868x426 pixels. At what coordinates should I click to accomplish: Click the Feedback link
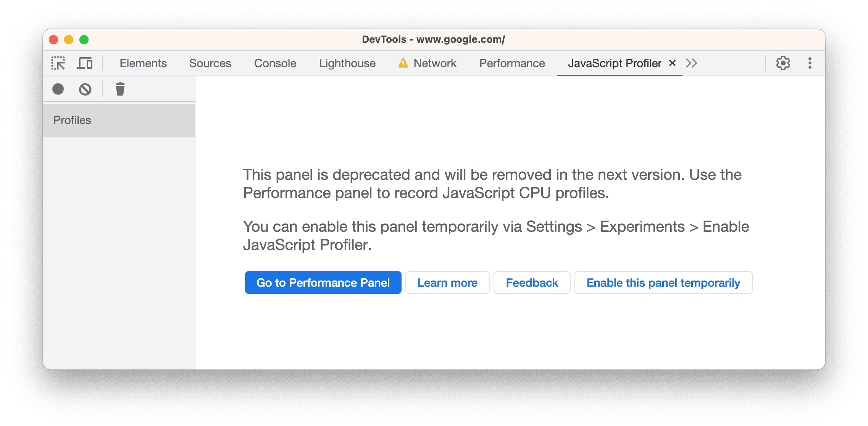531,282
